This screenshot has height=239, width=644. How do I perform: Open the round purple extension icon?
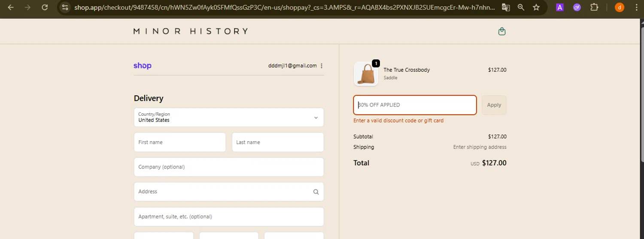pyautogui.click(x=577, y=7)
